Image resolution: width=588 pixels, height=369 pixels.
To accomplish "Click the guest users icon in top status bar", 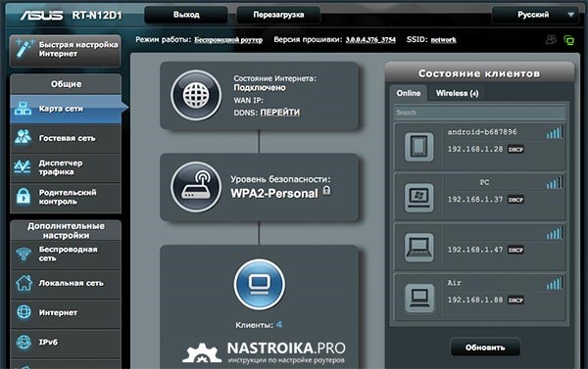I will (x=551, y=39).
